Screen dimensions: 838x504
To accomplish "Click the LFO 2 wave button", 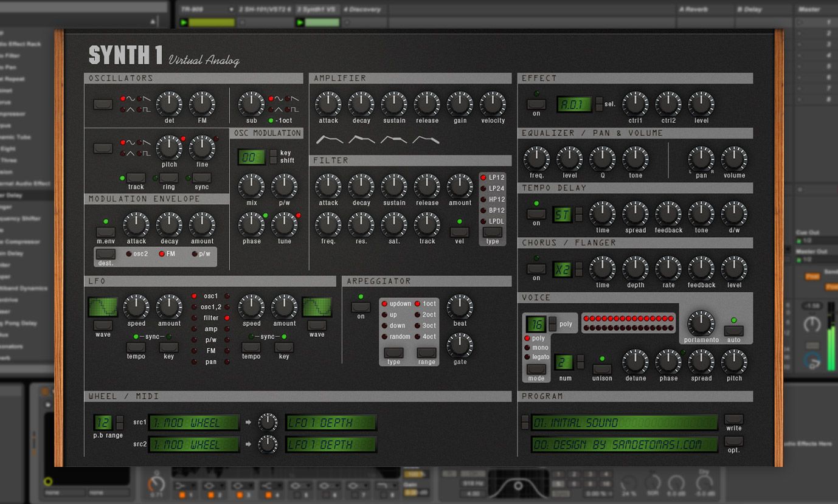I will coord(317,325).
